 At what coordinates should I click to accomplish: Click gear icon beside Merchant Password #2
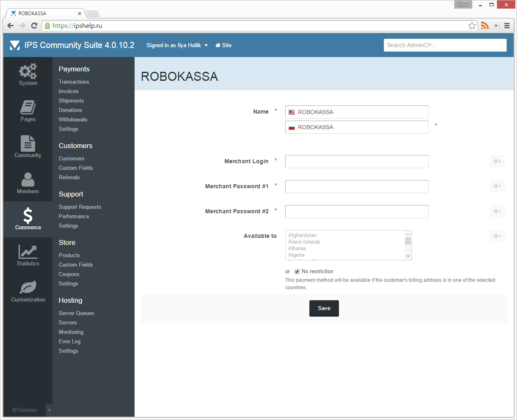tap(497, 211)
